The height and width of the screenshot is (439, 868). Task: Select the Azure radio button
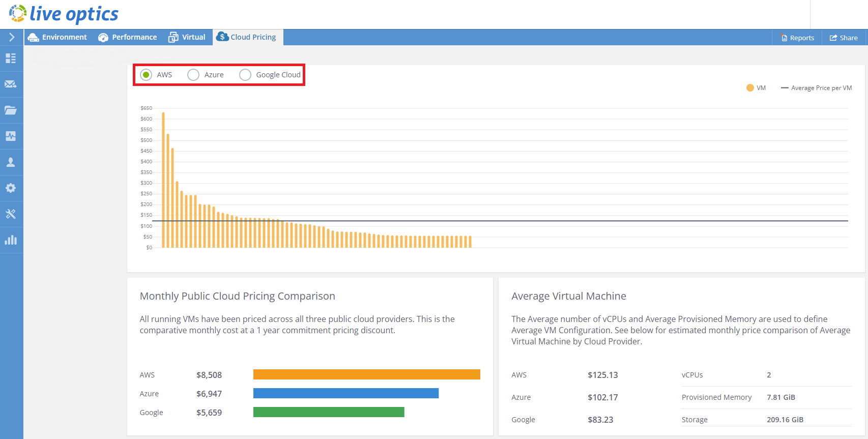(193, 75)
